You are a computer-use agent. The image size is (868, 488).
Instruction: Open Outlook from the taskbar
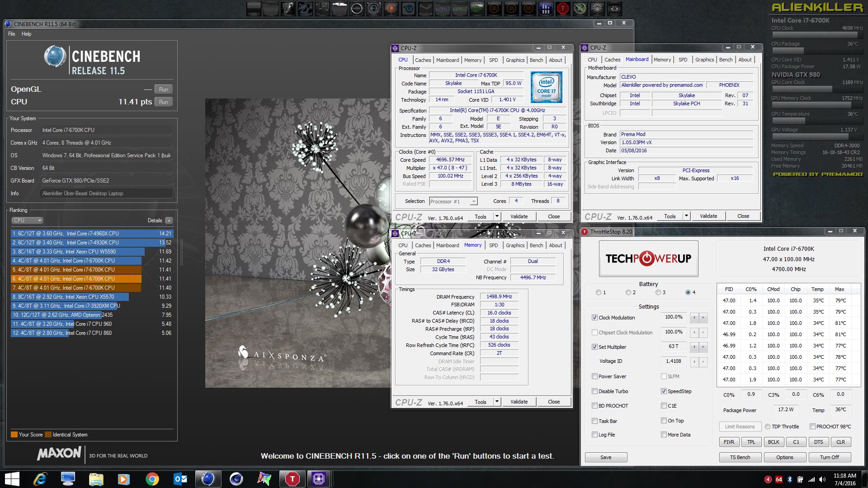180,479
